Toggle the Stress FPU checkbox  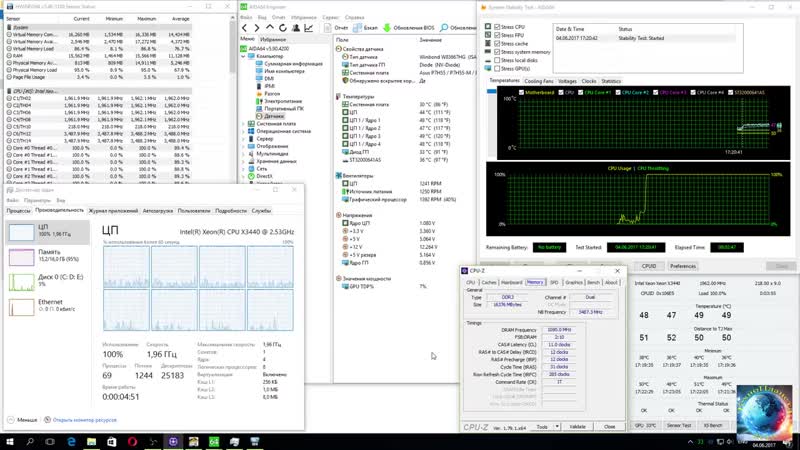[497, 35]
